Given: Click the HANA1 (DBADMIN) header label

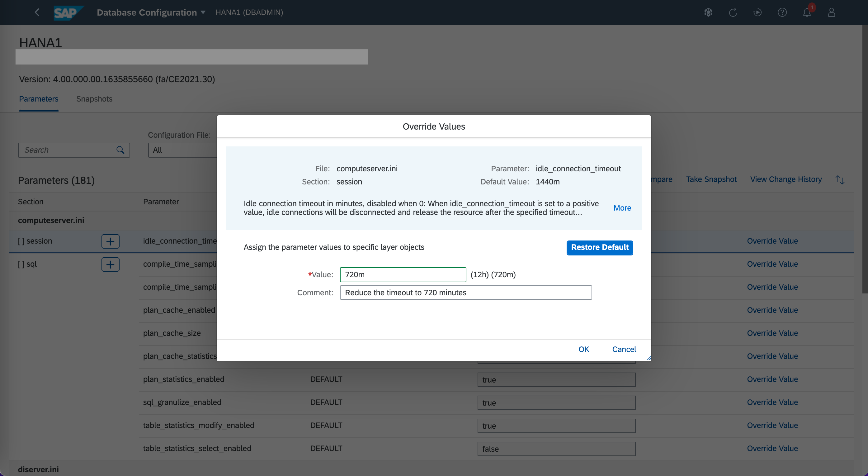Looking at the screenshot, I should (x=249, y=12).
